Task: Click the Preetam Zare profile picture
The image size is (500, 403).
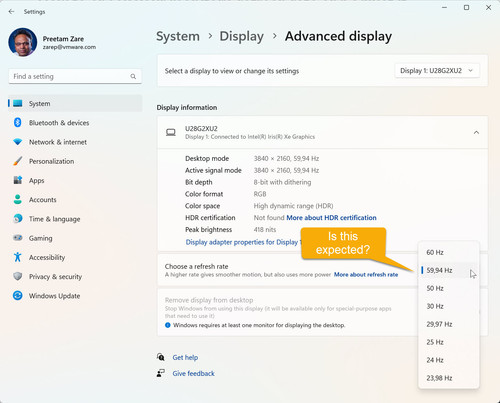Action: click(x=23, y=42)
